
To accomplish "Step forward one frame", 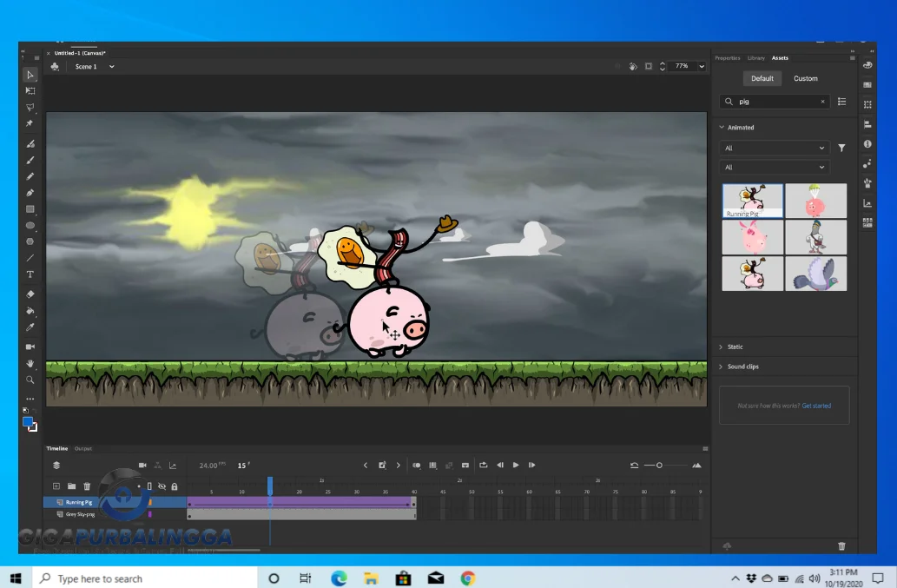I will (x=532, y=465).
